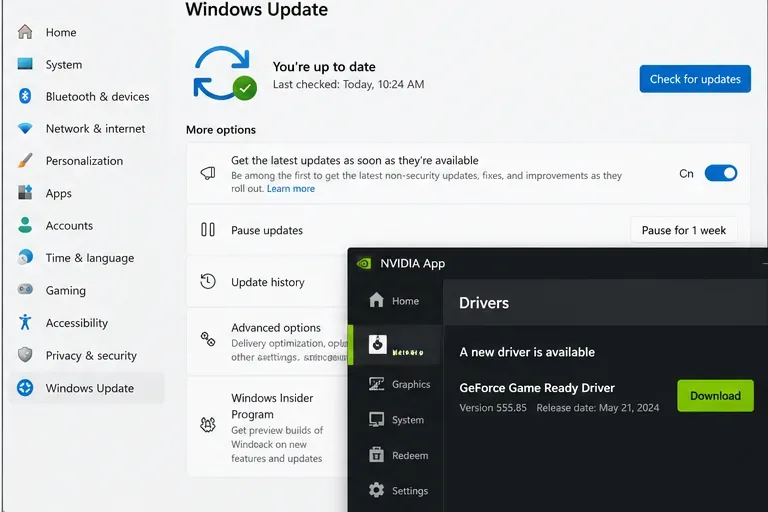Click the System monitor icon in NVIDIA App
The width and height of the screenshot is (768, 512).
376,419
